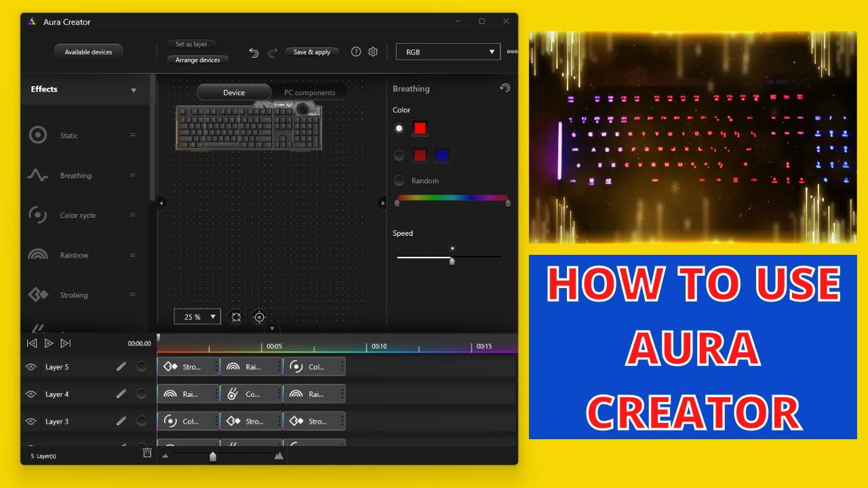Select the Breathing effect icon
This screenshot has height=488, width=868.
coord(38,175)
